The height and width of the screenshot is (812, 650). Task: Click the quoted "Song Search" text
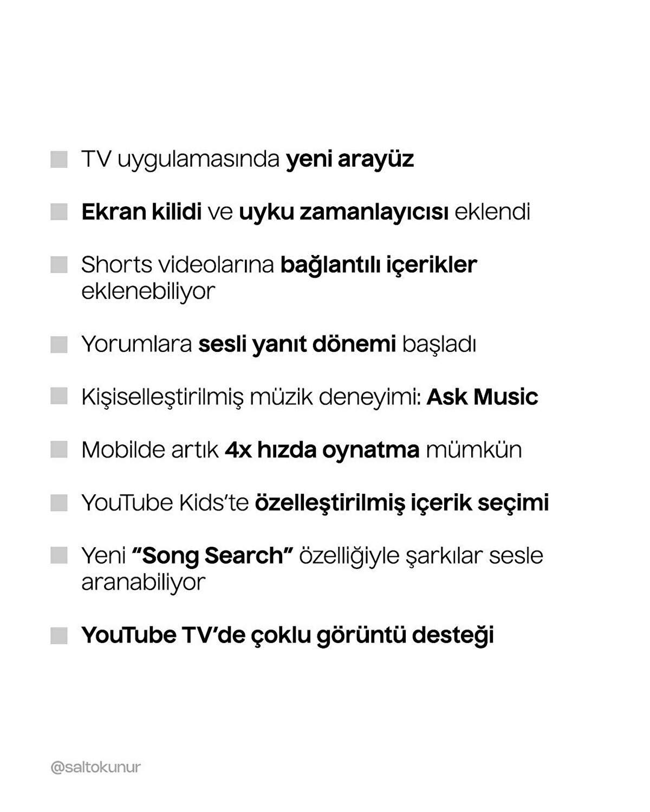pyautogui.click(x=213, y=555)
